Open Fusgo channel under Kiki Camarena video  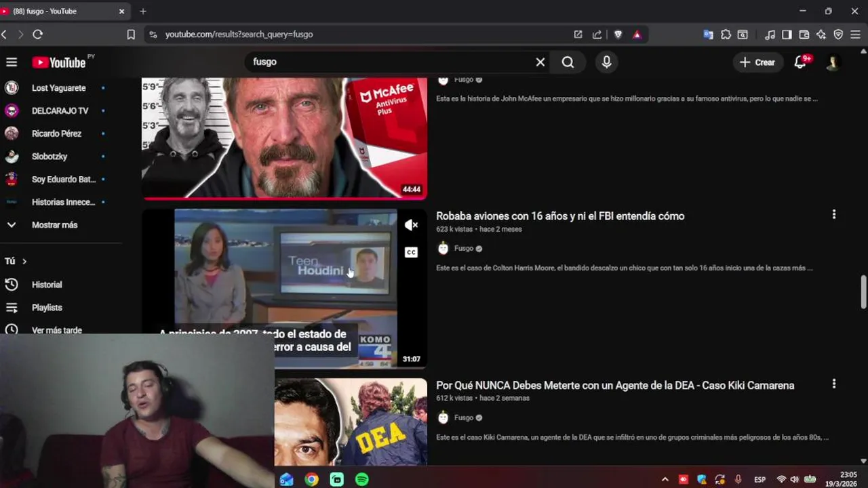click(464, 418)
